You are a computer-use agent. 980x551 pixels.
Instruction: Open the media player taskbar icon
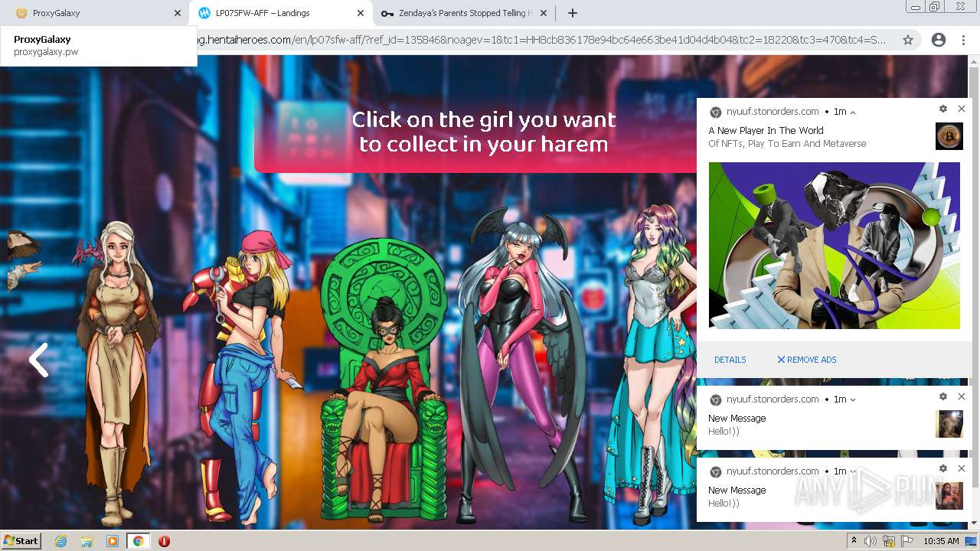click(x=113, y=541)
